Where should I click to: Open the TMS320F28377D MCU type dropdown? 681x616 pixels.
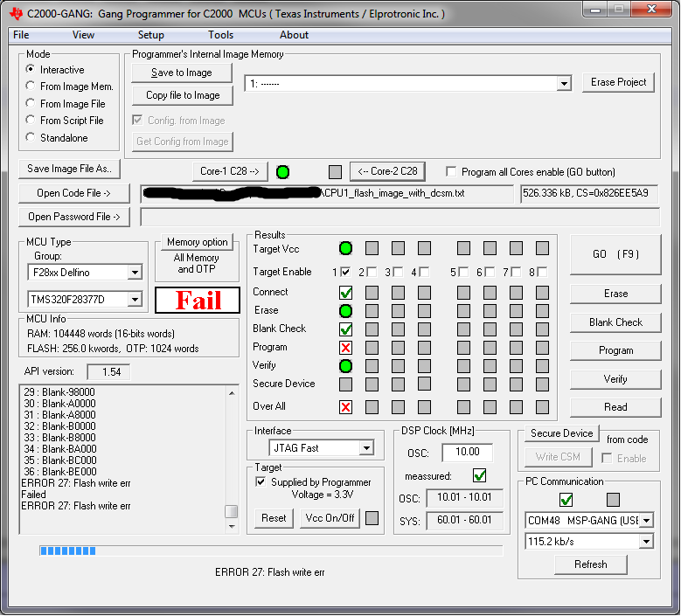[136, 300]
